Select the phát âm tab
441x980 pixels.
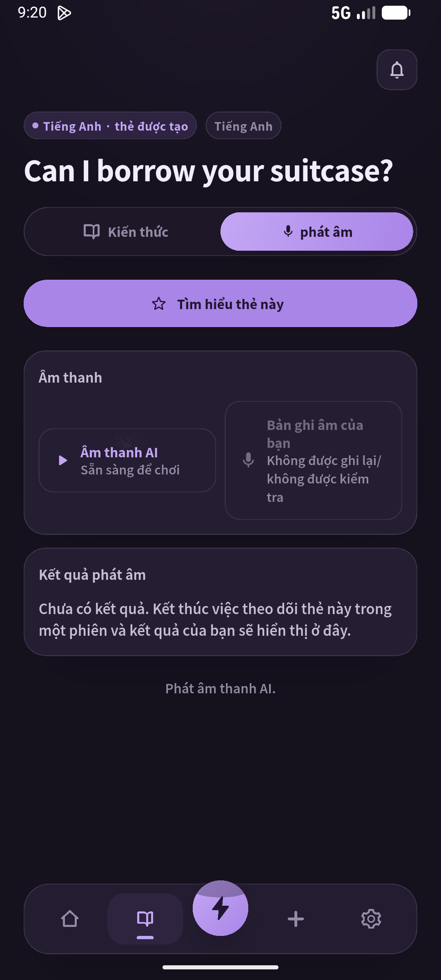tap(317, 232)
